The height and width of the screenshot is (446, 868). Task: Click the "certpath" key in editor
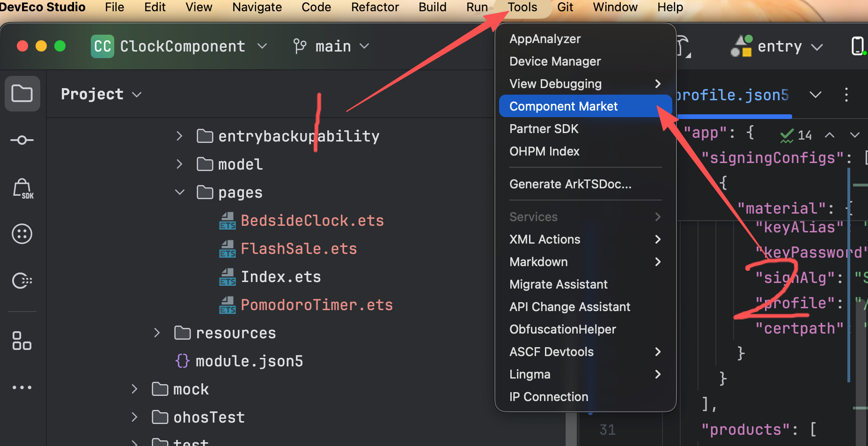click(x=800, y=328)
